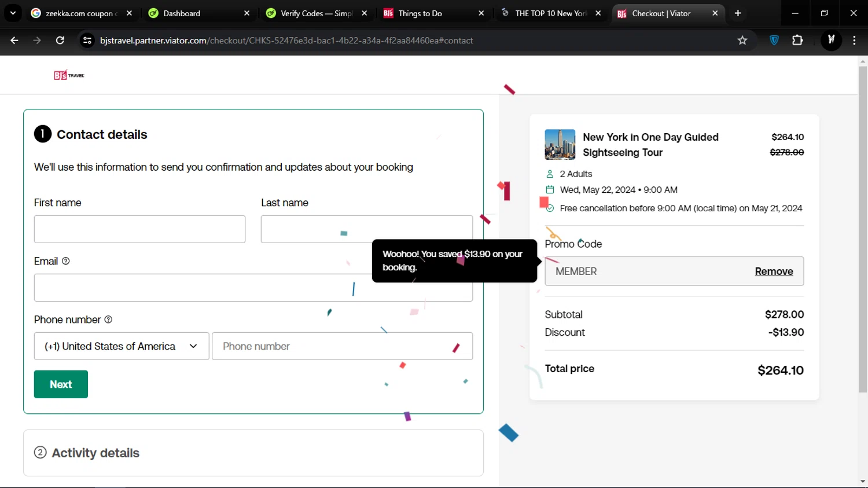This screenshot has height=488, width=868.
Task: Focus the Last name field
Action: tap(367, 229)
